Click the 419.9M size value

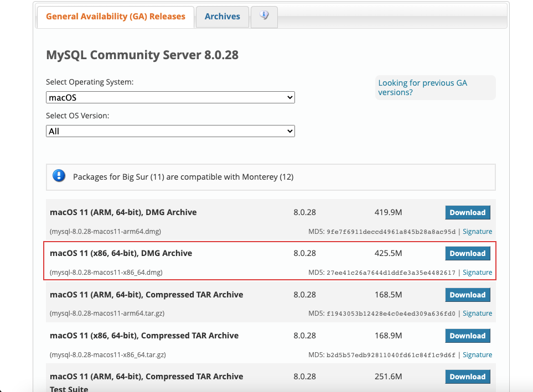pyautogui.click(x=388, y=212)
